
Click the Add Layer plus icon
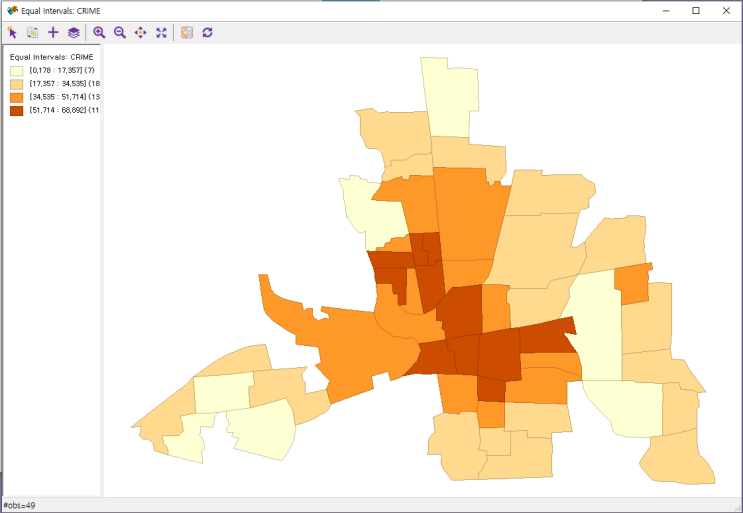click(x=53, y=33)
